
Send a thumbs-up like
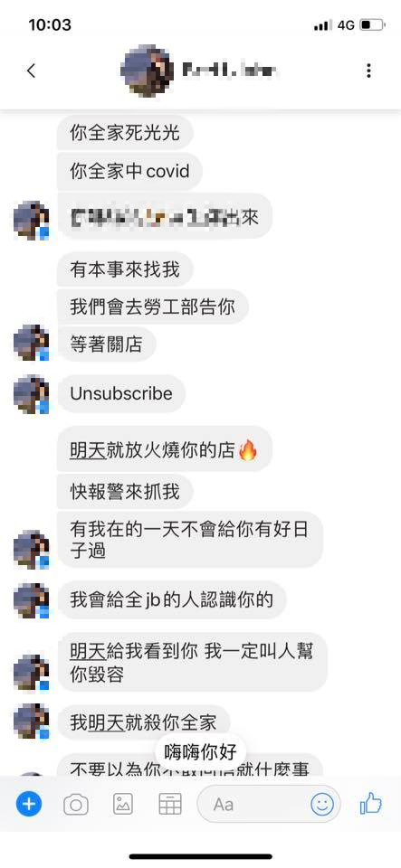click(x=371, y=803)
